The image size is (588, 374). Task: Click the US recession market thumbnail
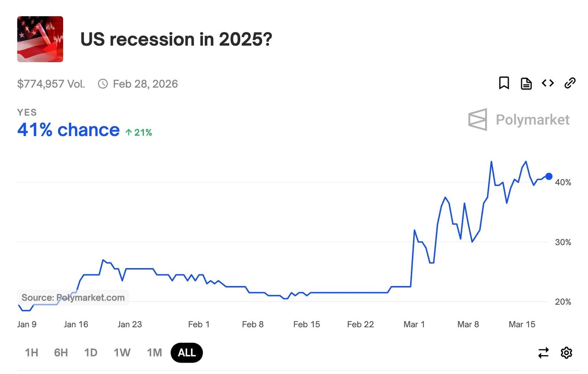pos(40,39)
